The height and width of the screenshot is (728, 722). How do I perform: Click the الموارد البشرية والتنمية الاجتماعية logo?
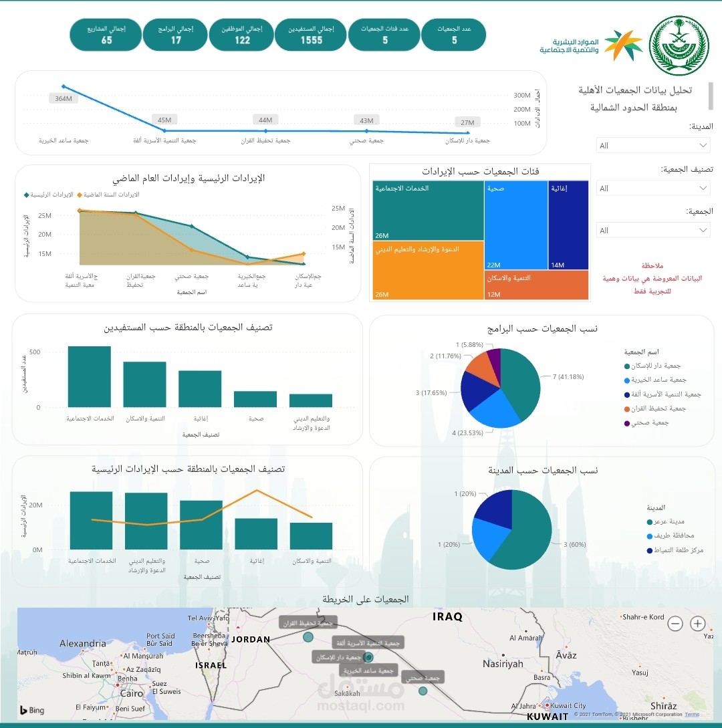tap(592, 45)
